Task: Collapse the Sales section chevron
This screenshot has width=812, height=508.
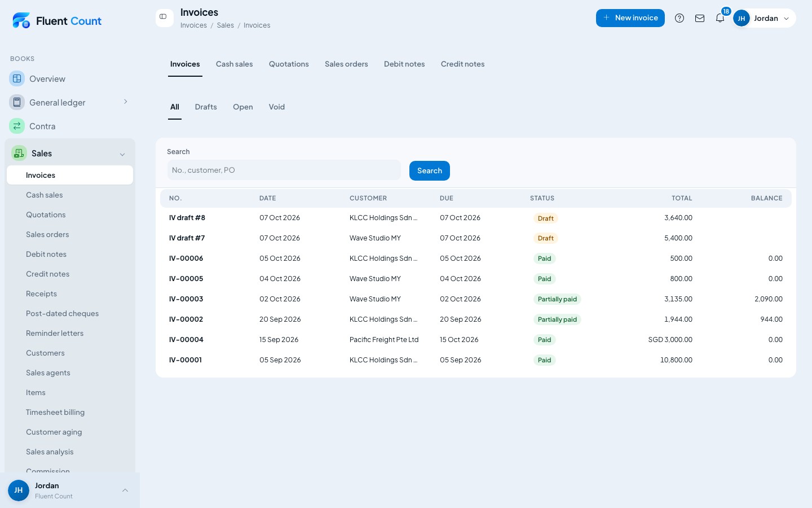Action: [122, 154]
